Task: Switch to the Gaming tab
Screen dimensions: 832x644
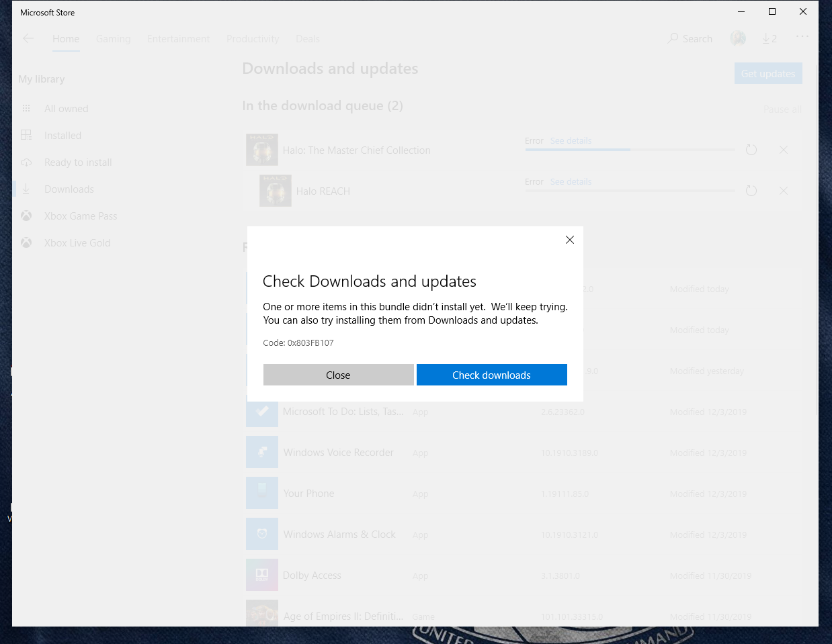Action: point(113,39)
